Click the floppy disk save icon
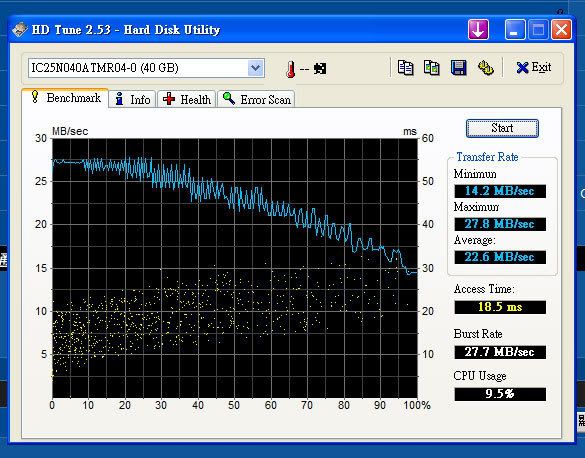Screen dimensions: 585x458 458,68
